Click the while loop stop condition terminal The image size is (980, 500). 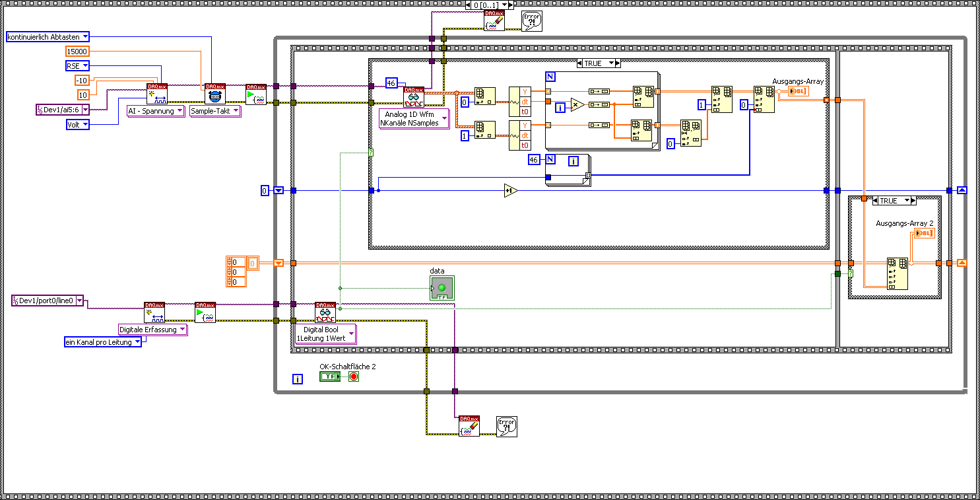pyautogui.click(x=353, y=376)
